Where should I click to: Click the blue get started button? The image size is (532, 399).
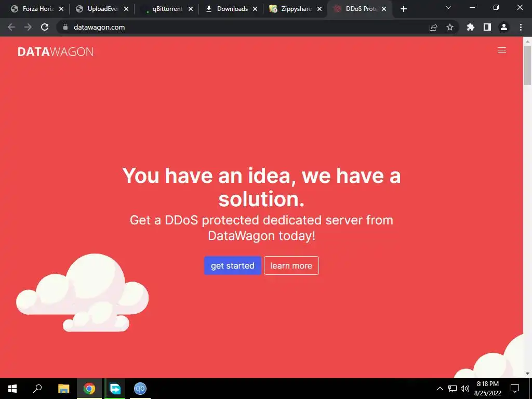(x=232, y=265)
